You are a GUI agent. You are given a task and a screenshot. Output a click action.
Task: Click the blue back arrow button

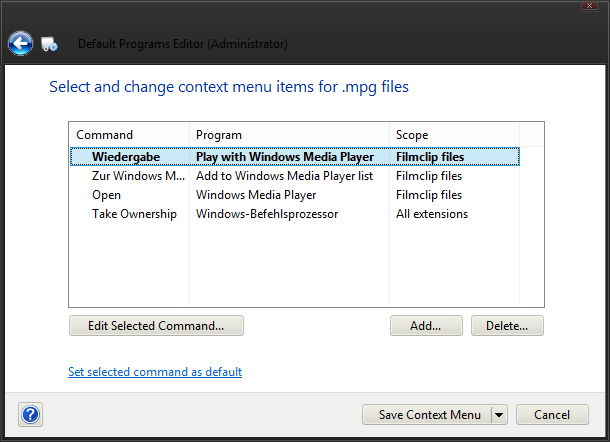click(20, 43)
